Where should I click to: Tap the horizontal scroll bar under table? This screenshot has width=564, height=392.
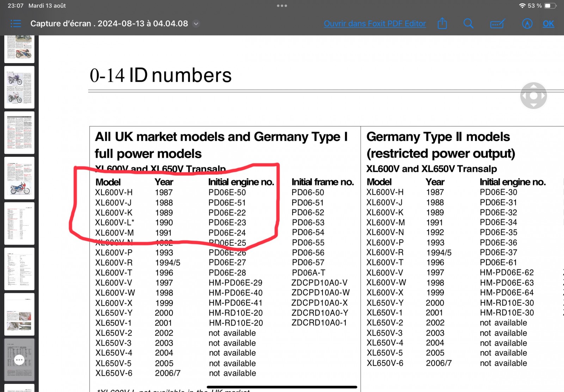click(282, 387)
